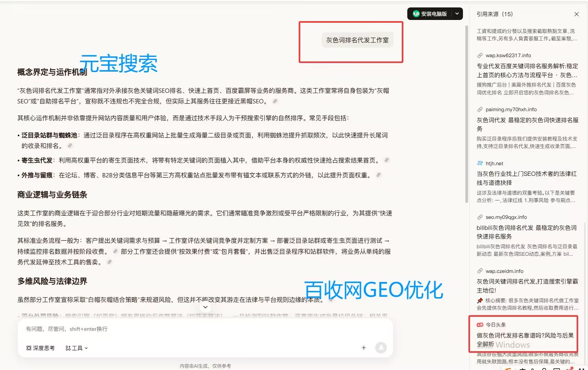The width and height of the screenshot is (588, 370).
Task: Close the 引用来源 sources panel
Action: pos(576,14)
